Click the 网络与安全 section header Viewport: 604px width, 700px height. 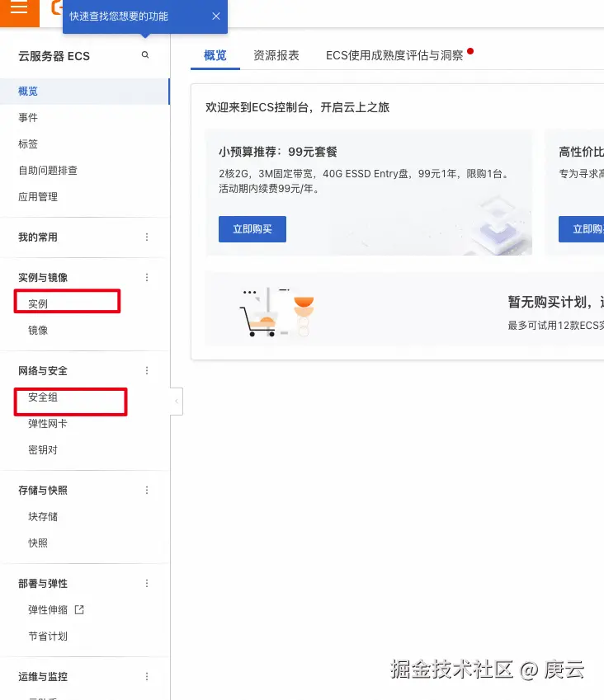tap(43, 370)
